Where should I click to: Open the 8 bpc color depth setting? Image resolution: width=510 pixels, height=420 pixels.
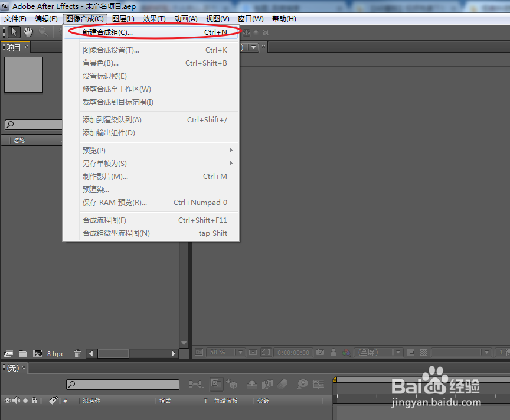pos(55,354)
